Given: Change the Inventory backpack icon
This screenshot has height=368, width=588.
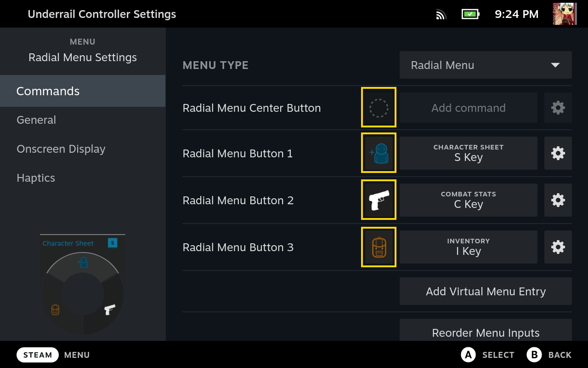Looking at the screenshot, I should (x=379, y=247).
